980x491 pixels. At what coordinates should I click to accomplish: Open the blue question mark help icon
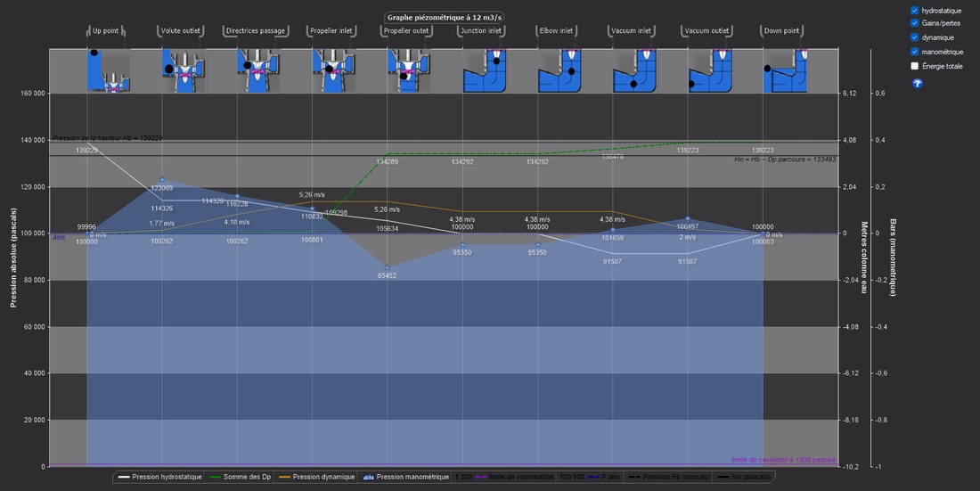[x=917, y=83]
